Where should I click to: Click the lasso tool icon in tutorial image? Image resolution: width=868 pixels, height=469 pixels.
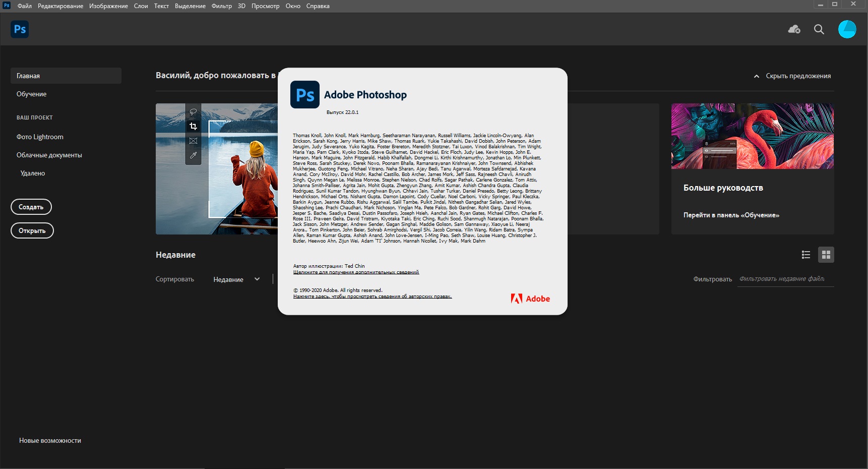pos(193,111)
